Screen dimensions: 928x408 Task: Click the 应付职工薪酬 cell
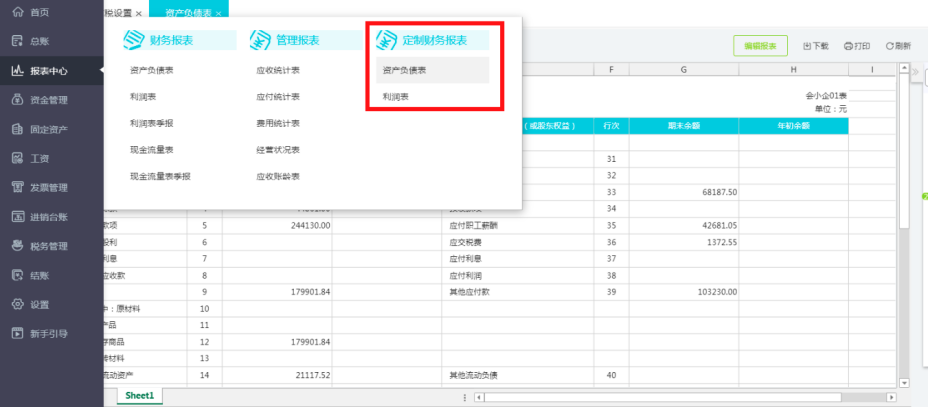coord(518,226)
